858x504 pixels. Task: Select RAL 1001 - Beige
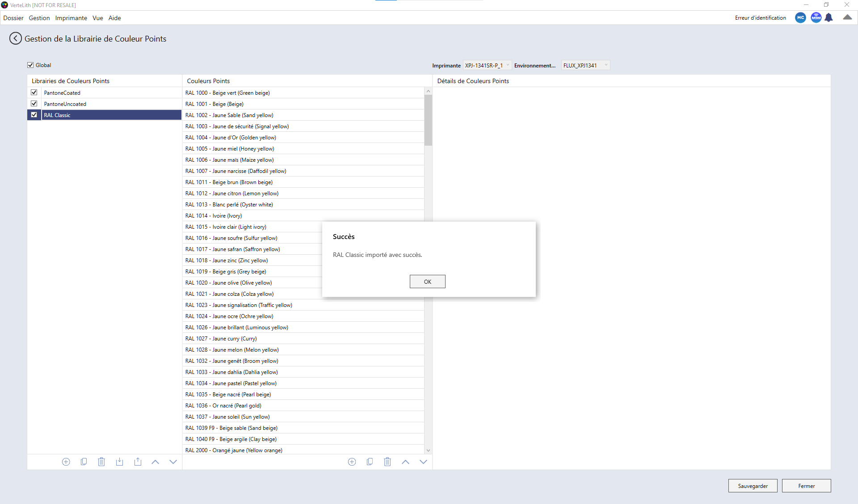pyautogui.click(x=303, y=104)
